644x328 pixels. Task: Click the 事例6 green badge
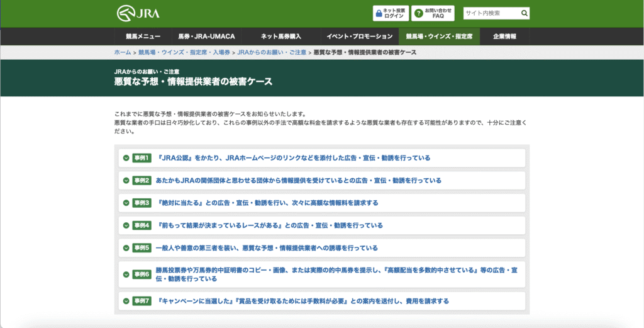click(142, 274)
